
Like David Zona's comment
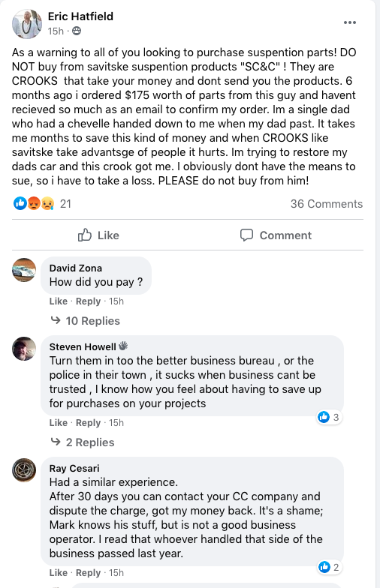pos(59,301)
